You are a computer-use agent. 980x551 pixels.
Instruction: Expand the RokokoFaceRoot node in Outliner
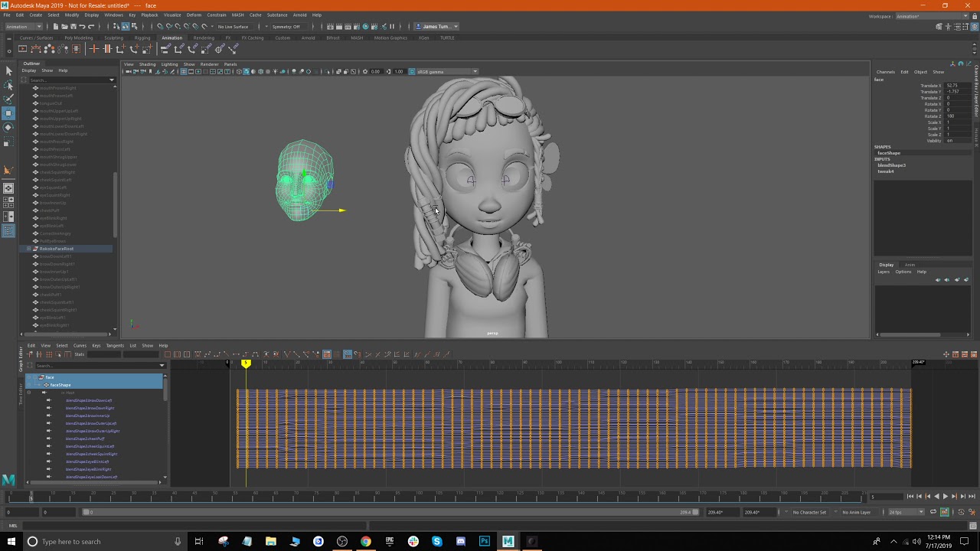click(x=28, y=249)
